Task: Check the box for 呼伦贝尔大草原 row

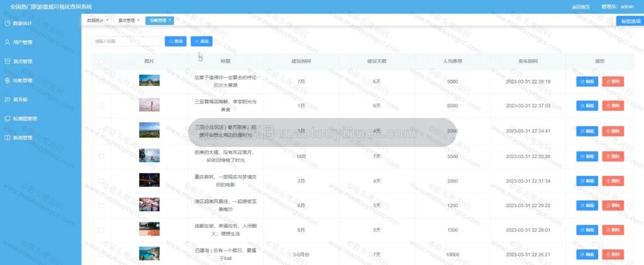Action: (101, 81)
